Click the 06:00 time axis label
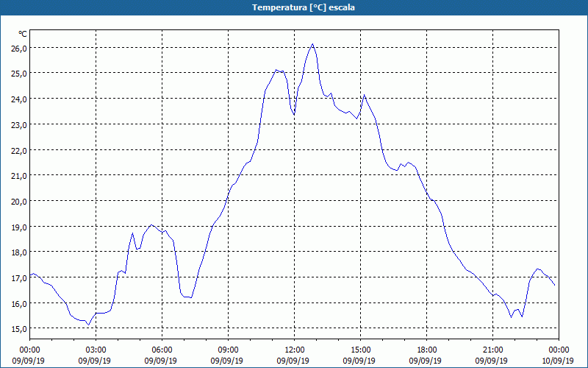 162,350
